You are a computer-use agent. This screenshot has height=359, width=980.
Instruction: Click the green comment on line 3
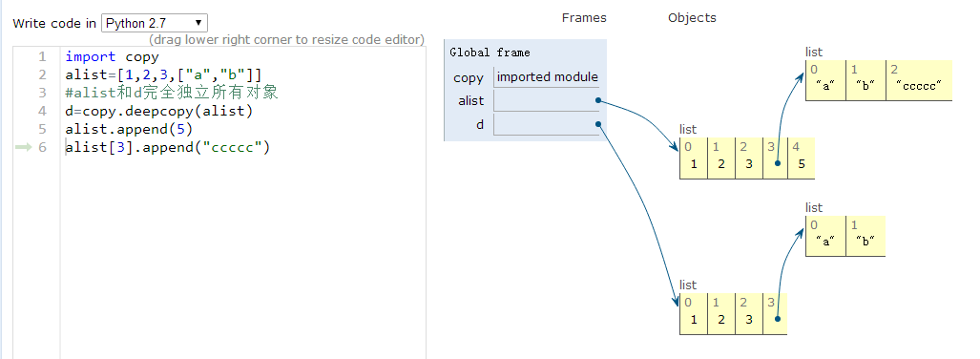(x=172, y=94)
